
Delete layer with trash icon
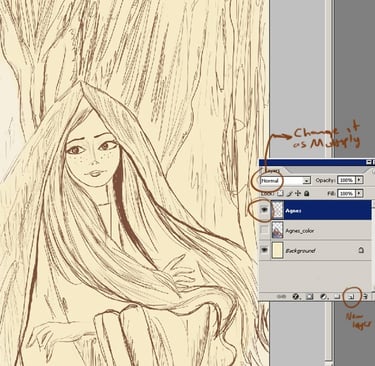pyautogui.click(x=365, y=296)
